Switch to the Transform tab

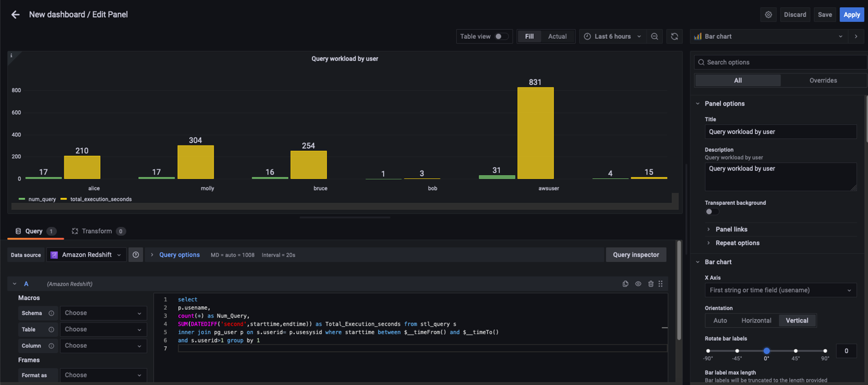point(97,231)
